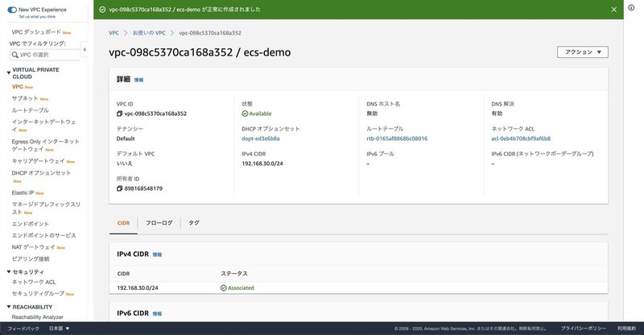Collapse the REACHABILITY section

tap(9, 307)
